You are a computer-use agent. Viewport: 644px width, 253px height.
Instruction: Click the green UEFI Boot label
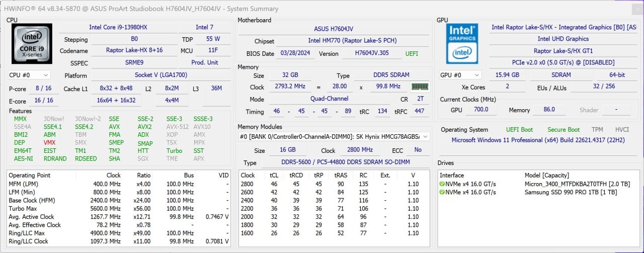click(519, 130)
